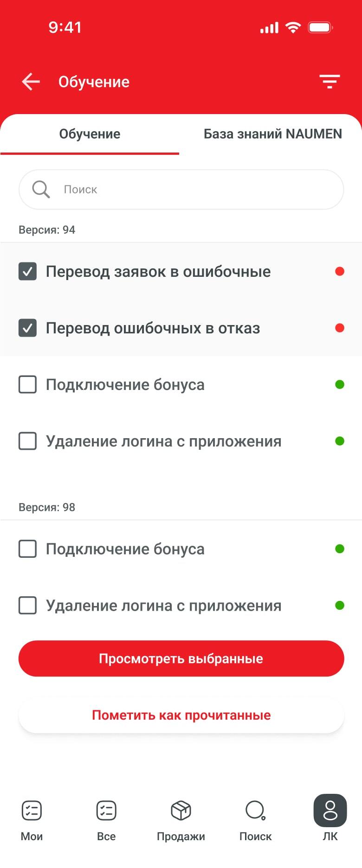This screenshot has width=362, height=868.
Task: Tap red status dot of Перевод заявок
Action: pyautogui.click(x=340, y=272)
